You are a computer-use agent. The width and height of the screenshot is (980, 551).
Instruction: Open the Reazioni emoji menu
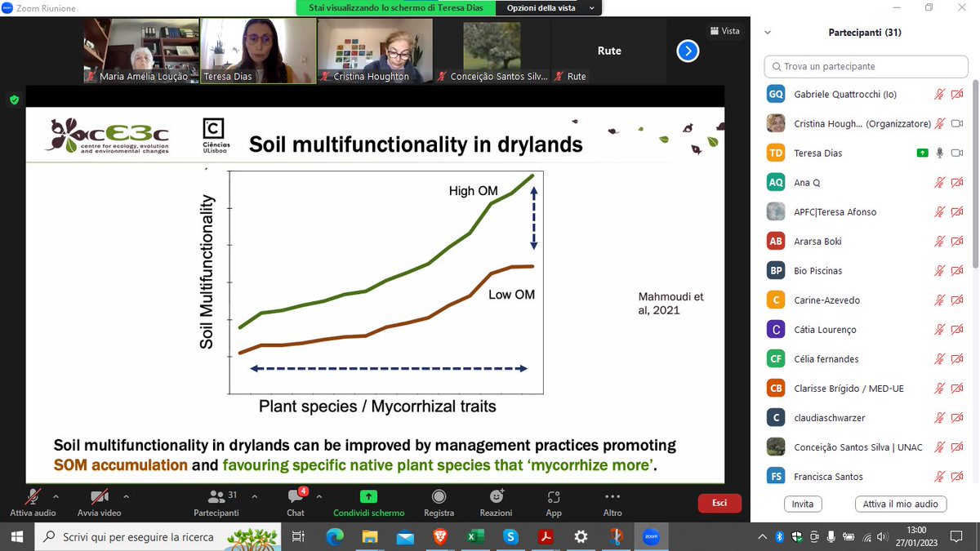[x=496, y=501]
